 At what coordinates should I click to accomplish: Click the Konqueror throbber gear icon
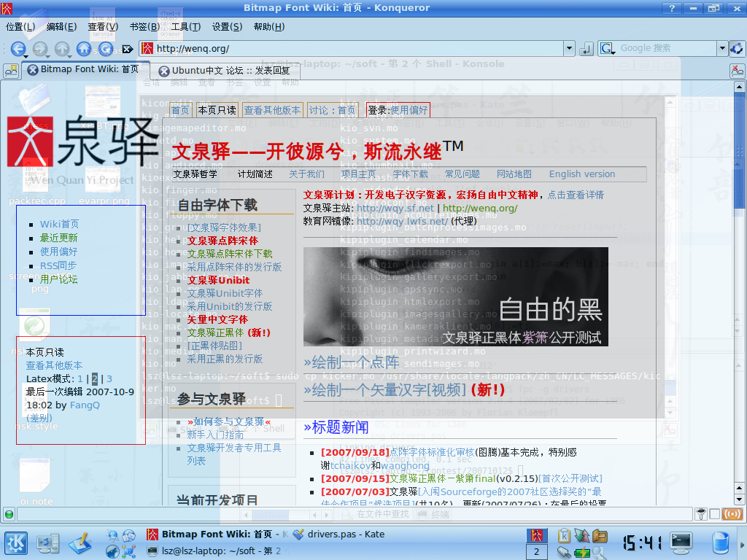pos(737,48)
